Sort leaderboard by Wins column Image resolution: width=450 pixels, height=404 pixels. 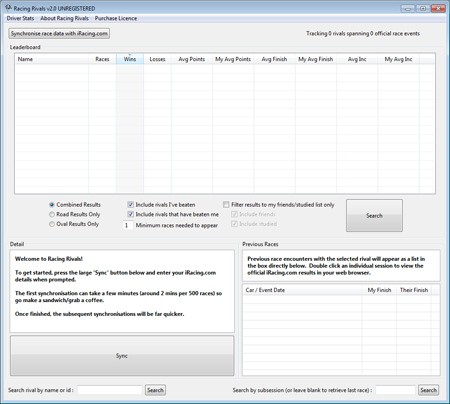coord(130,59)
